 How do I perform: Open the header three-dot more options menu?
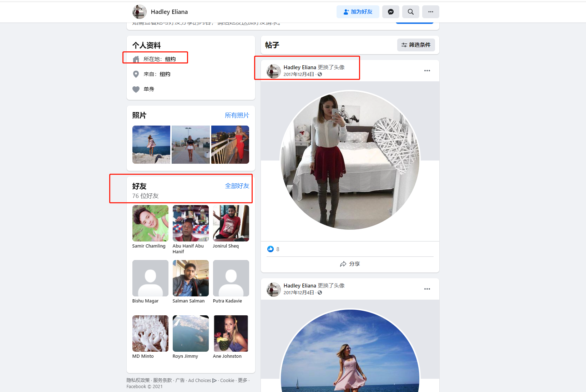coord(431,12)
